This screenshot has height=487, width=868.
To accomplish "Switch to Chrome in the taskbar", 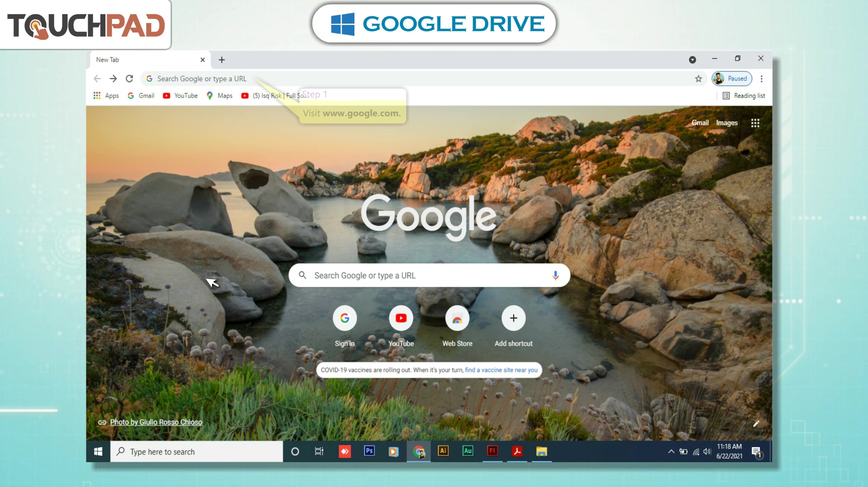I will (419, 451).
